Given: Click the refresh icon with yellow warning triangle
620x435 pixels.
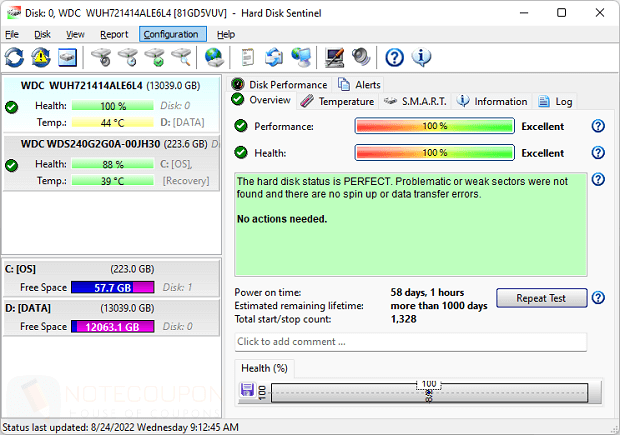Looking at the screenshot, I should (x=41, y=57).
